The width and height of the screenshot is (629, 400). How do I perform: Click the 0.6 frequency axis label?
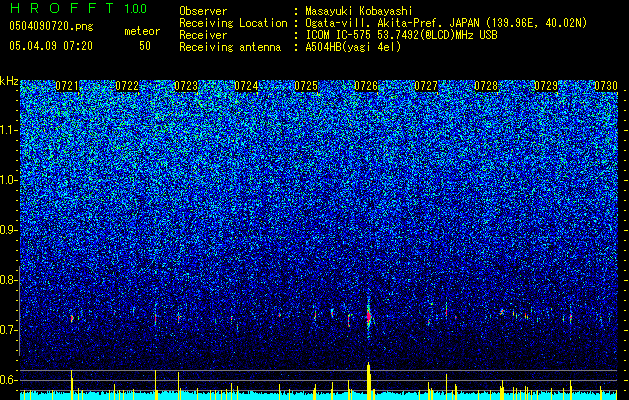pyautogui.click(x=8, y=380)
